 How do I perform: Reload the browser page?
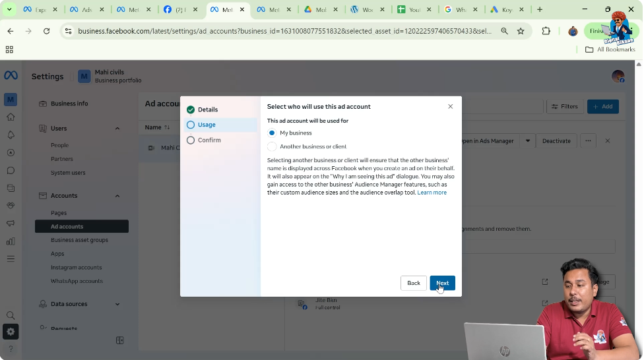pyautogui.click(x=46, y=31)
